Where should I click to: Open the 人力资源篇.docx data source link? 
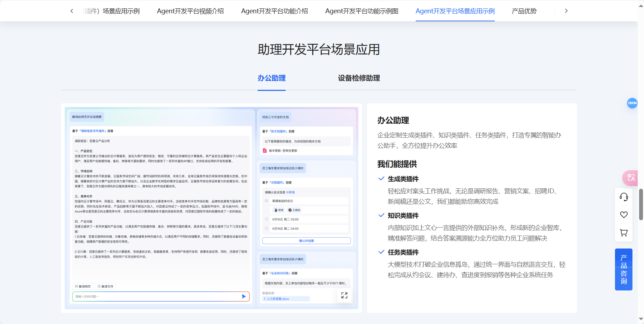276,298
